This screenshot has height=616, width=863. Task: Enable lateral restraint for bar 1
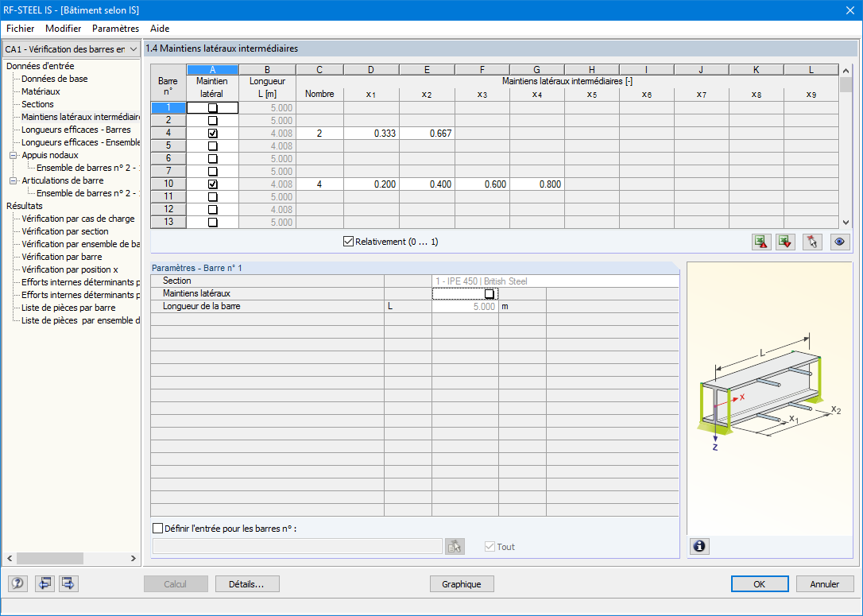(x=212, y=108)
